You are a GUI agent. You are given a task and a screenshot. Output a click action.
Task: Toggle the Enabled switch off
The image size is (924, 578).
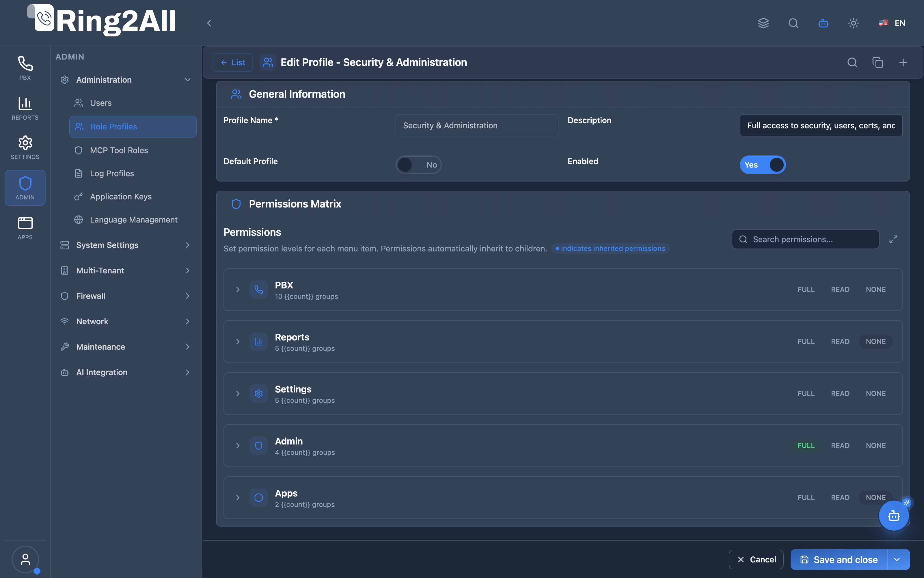tap(763, 165)
